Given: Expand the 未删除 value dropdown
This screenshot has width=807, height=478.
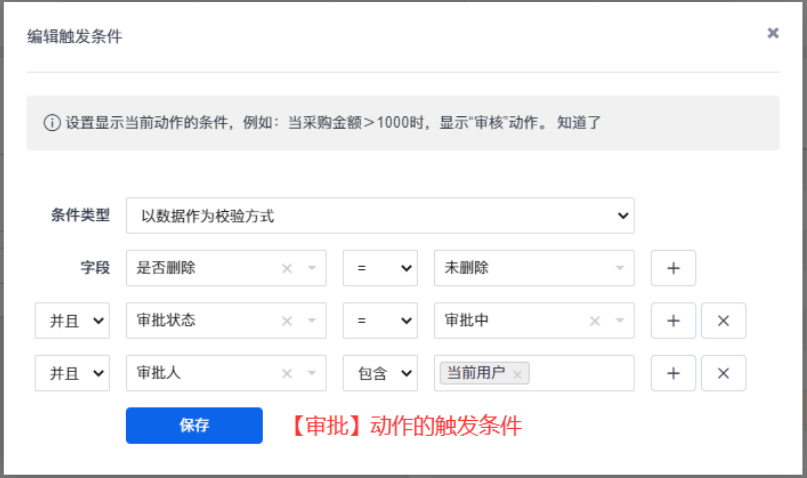Looking at the screenshot, I should tap(620, 268).
